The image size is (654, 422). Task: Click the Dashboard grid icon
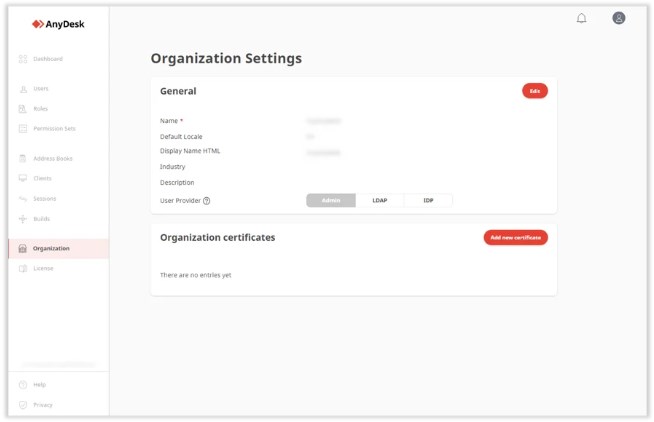pyautogui.click(x=23, y=59)
